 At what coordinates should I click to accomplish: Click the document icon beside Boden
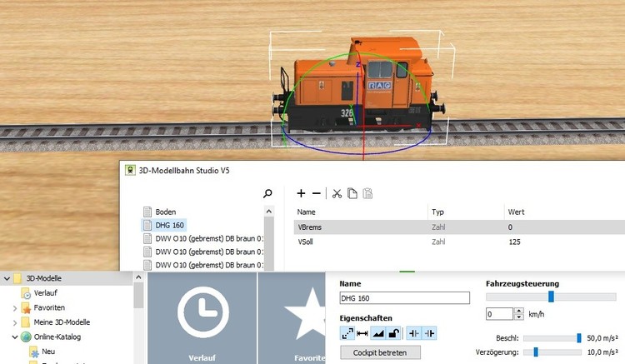tap(147, 212)
